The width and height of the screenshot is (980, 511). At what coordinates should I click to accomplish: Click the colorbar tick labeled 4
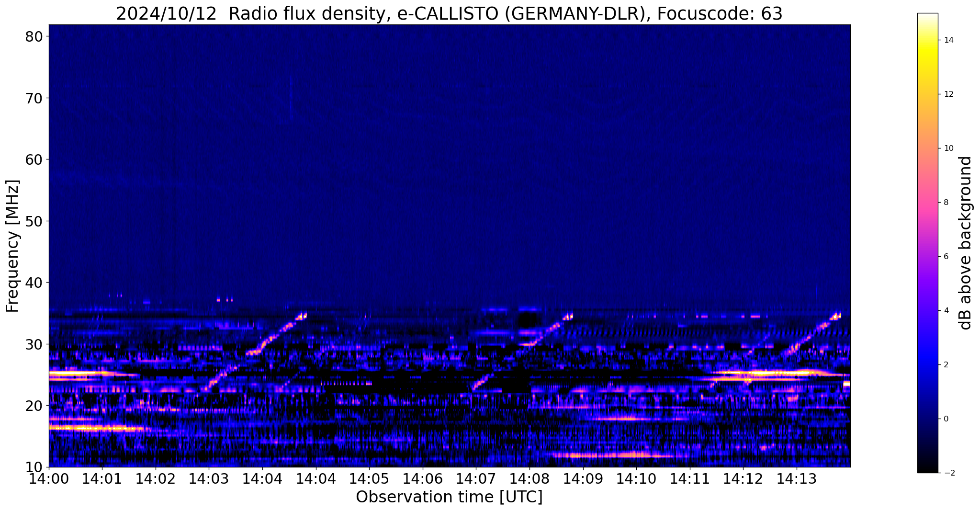[x=946, y=311]
